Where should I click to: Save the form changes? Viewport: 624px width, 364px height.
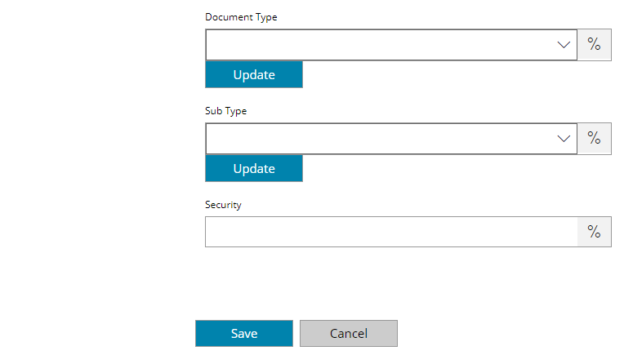point(244,333)
